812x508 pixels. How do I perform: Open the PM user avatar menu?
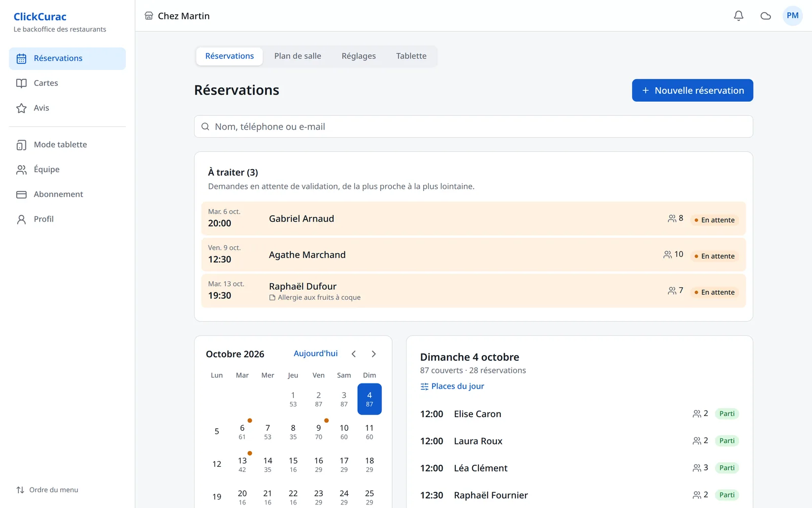tap(793, 16)
